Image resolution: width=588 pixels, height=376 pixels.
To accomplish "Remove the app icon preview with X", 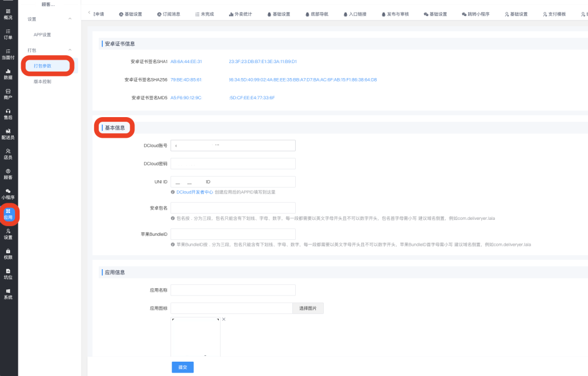I will pos(224,319).
